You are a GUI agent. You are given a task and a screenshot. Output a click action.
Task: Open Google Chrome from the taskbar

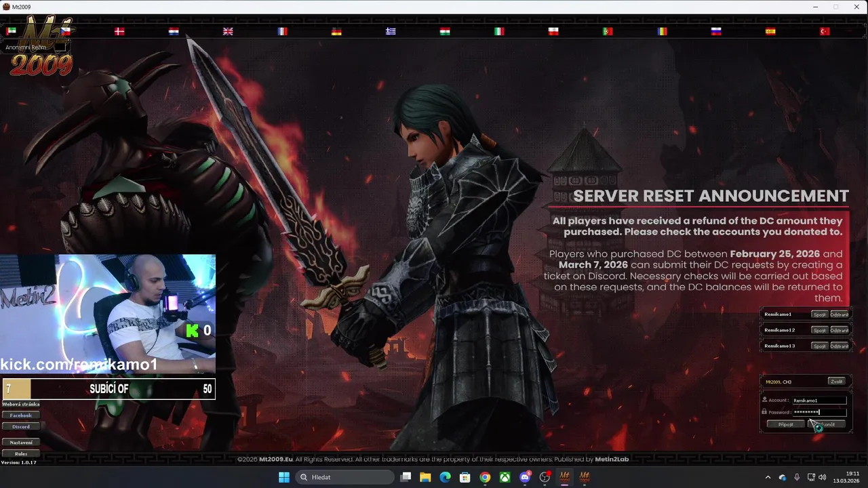pyautogui.click(x=485, y=477)
